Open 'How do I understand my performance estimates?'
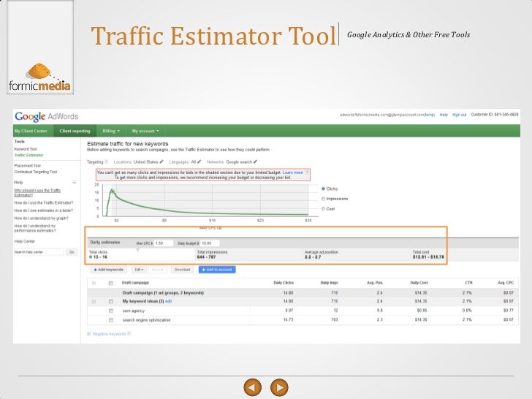 coord(35,228)
